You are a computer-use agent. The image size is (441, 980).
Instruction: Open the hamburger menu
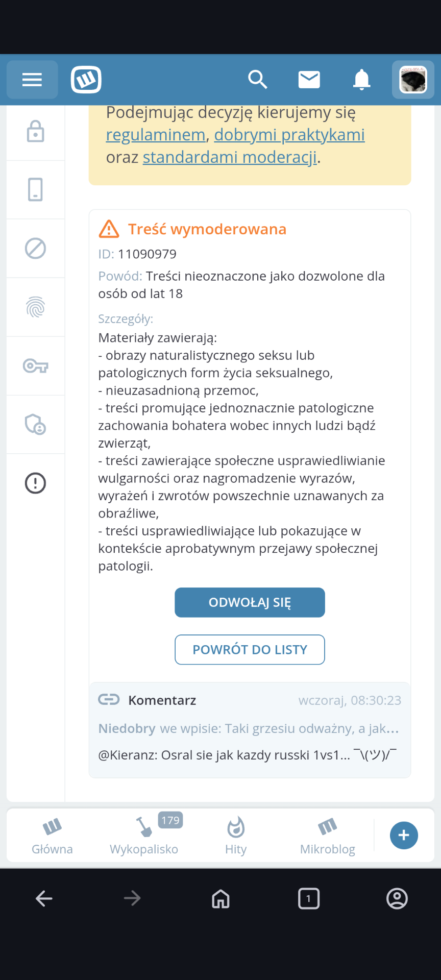[x=32, y=80]
